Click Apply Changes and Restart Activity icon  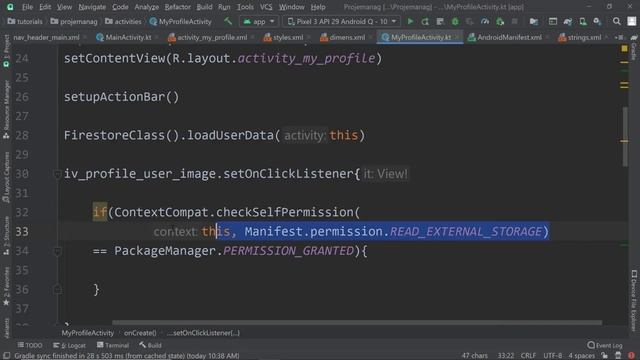(x=425, y=21)
